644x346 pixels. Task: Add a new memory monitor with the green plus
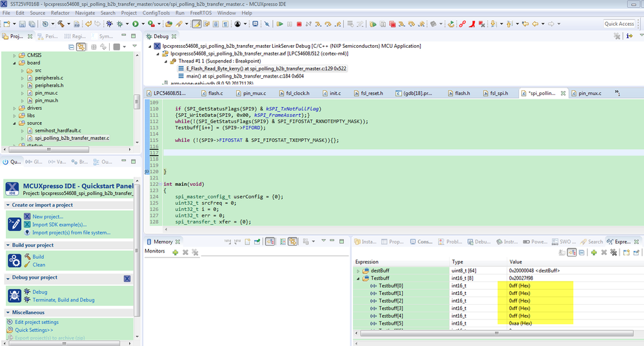pyautogui.click(x=175, y=252)
